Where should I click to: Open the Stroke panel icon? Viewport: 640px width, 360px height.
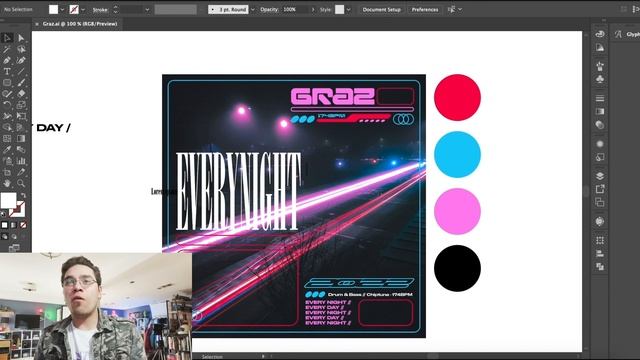pos(600,98)
